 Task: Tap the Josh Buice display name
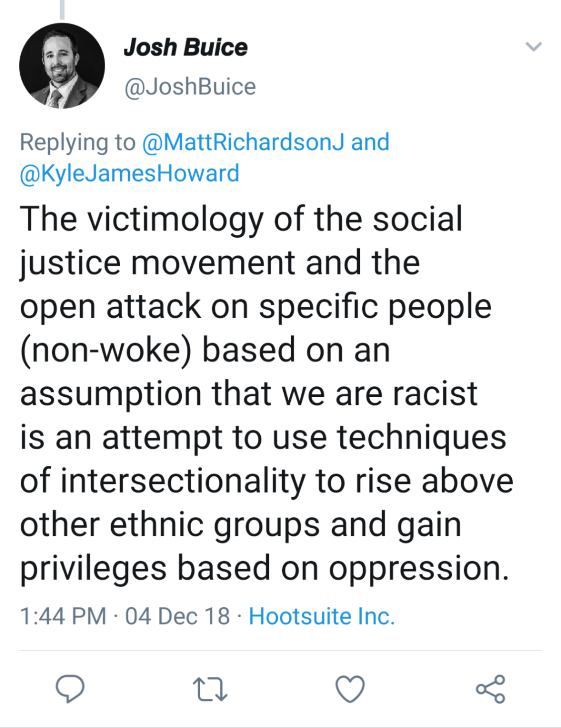185,47
